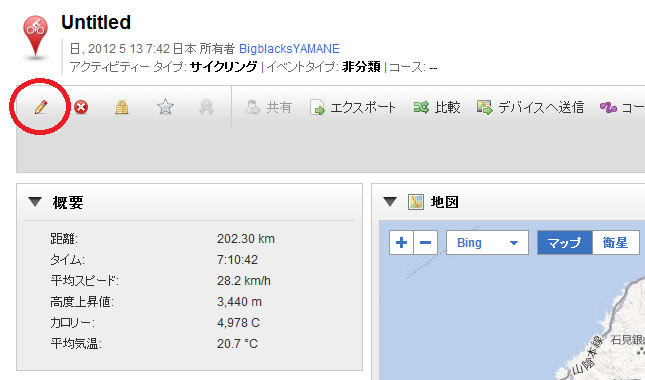Zoom out the map with minus button
The width and height of the screenshot is (645, 380).
click(x=425, y=243)
